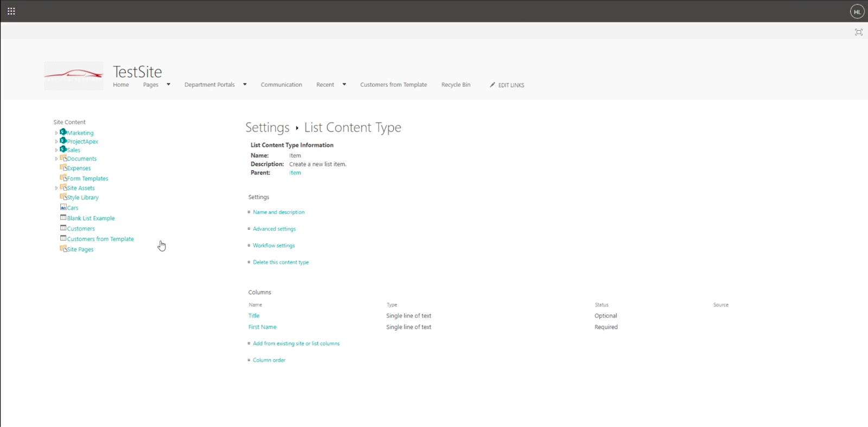Open Name and description settings
The image size is (868, 427).
[279, 212]
